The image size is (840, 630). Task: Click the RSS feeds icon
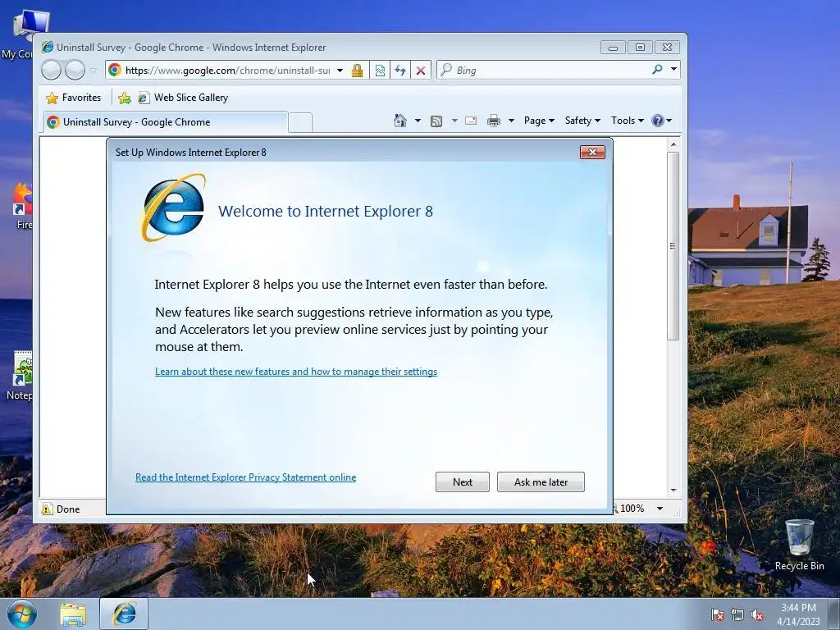(436, 121)
